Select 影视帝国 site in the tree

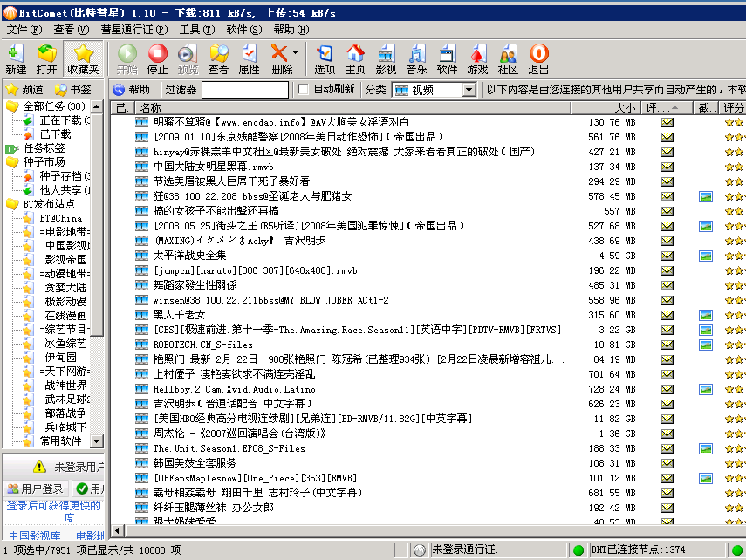coord(65,259)
